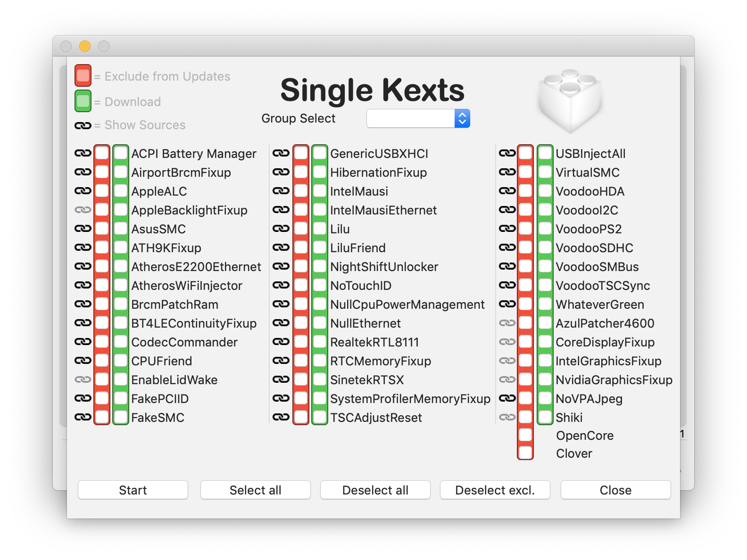Click sources link icon for CodecCommander
The width and height of the screenshot is (747, 560).
point(83,342)
